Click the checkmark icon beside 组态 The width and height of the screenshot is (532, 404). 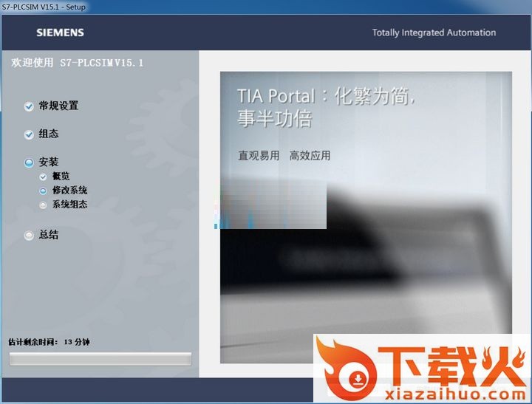tap(29, 134)
